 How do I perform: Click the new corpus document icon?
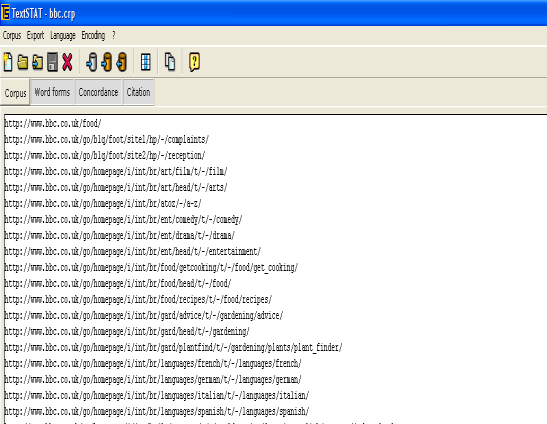(8, 62)
